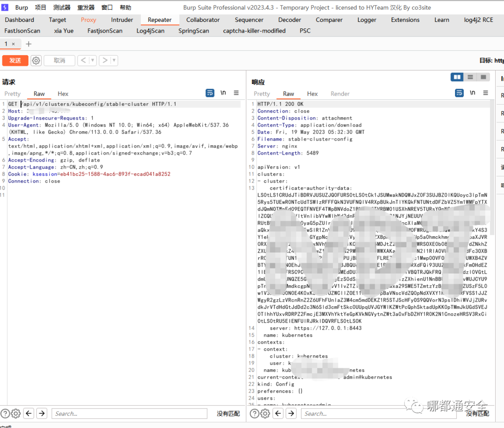Go to next match in request search
The height and width of the screenshot is (428, 504).
[42, 413]
